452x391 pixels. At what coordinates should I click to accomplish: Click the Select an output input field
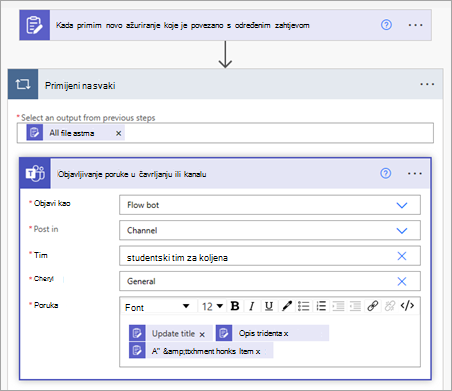coord(225,133)
